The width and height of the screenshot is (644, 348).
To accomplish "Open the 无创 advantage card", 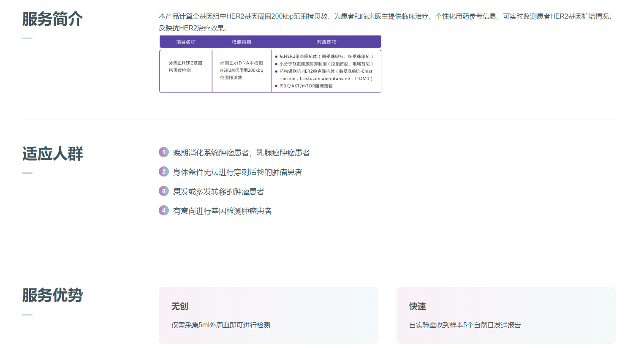I will pos(268,315).
